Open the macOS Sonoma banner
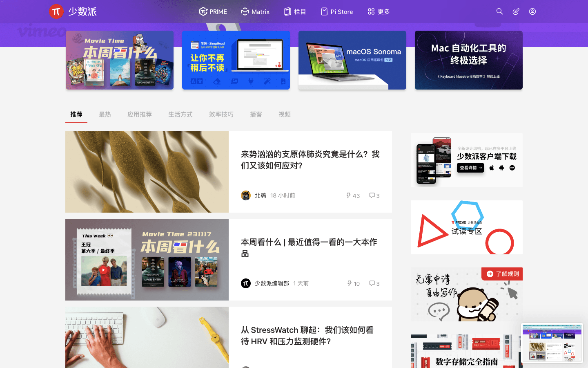588x368 pixels. point(352,60)
